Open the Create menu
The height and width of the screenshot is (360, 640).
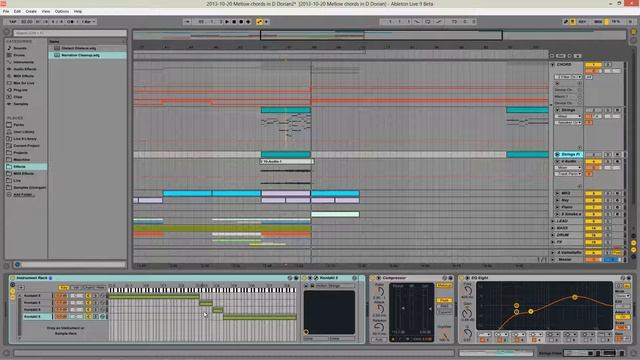pyautogui.click(x=31, y=11)
